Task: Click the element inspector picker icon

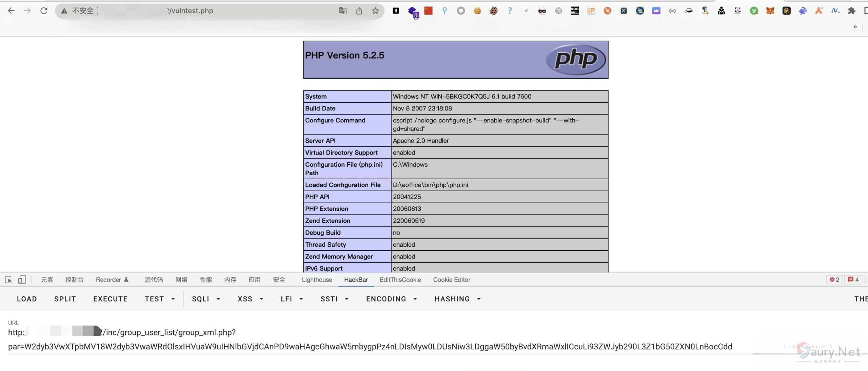Action: click(x=8, y=280)
